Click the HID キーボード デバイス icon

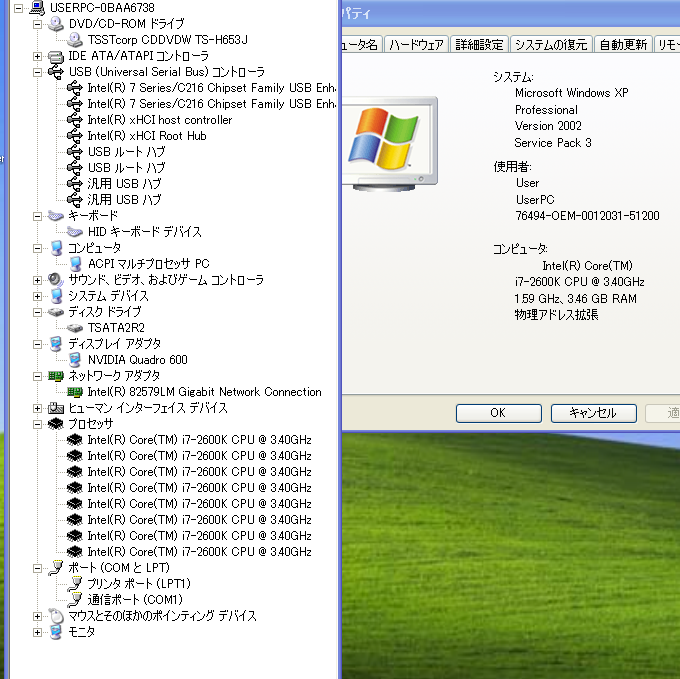pos(75,232)
